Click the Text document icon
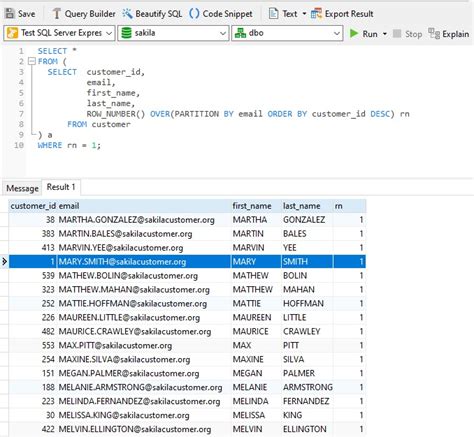The width and height of the screenshot is (474, 437). tap(273, 14)
